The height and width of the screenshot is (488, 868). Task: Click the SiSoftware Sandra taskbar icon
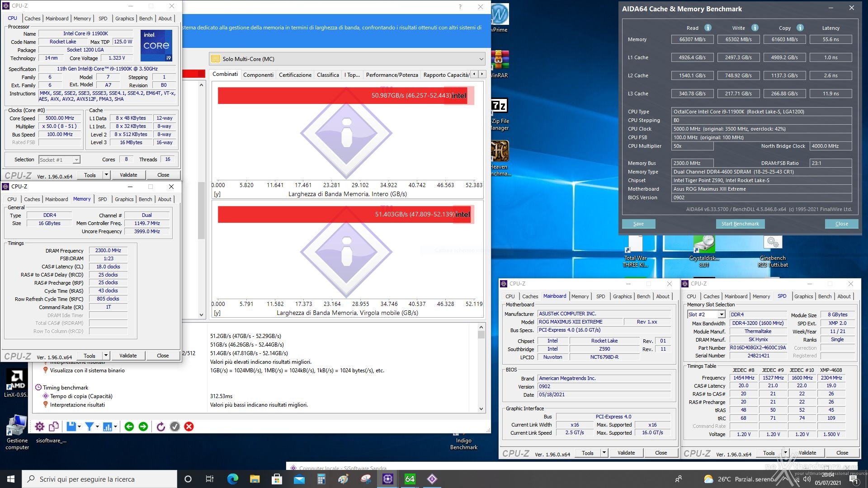[432, 479]
